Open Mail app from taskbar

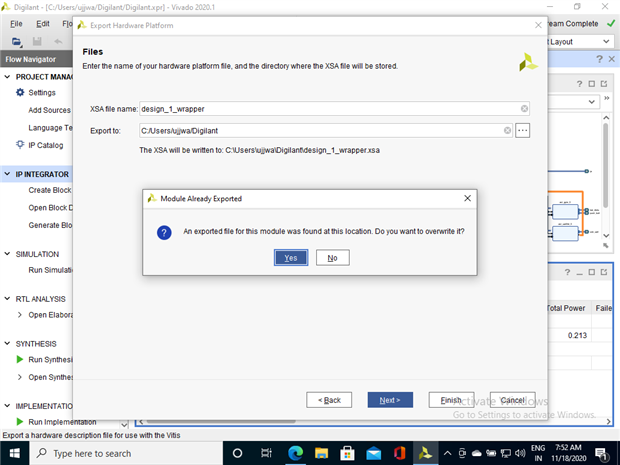(x=373, y=453)
